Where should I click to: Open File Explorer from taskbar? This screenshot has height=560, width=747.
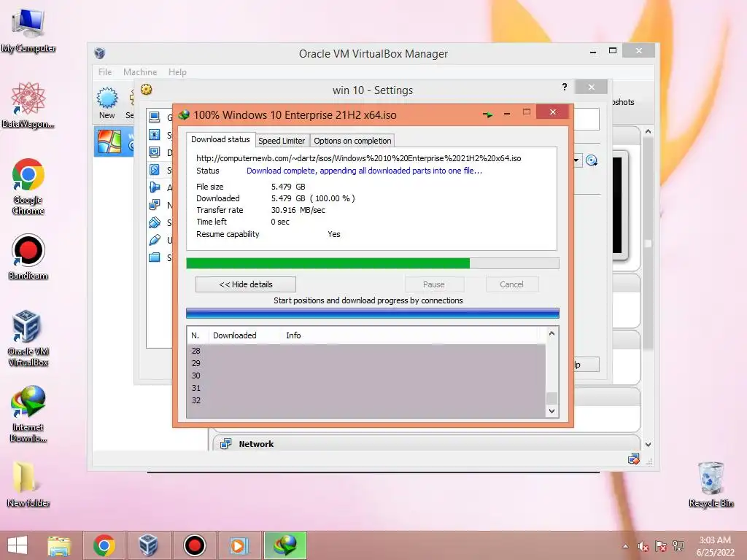coord(59,545)
